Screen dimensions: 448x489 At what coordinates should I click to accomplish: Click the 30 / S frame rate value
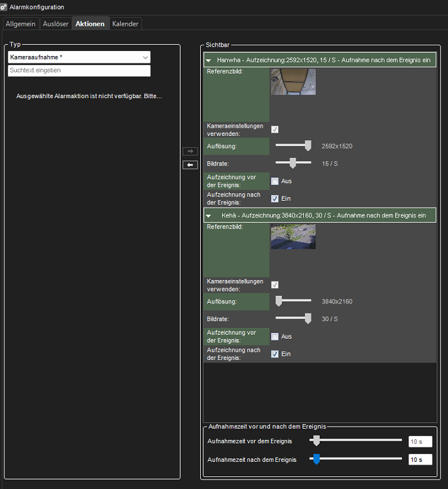point(330,319)
